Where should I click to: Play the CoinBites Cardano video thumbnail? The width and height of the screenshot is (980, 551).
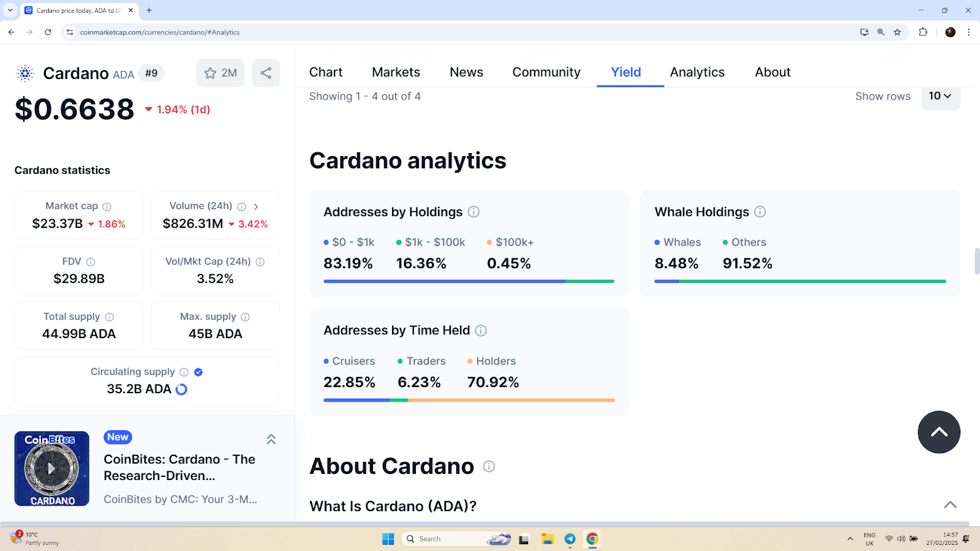point(52,468)
